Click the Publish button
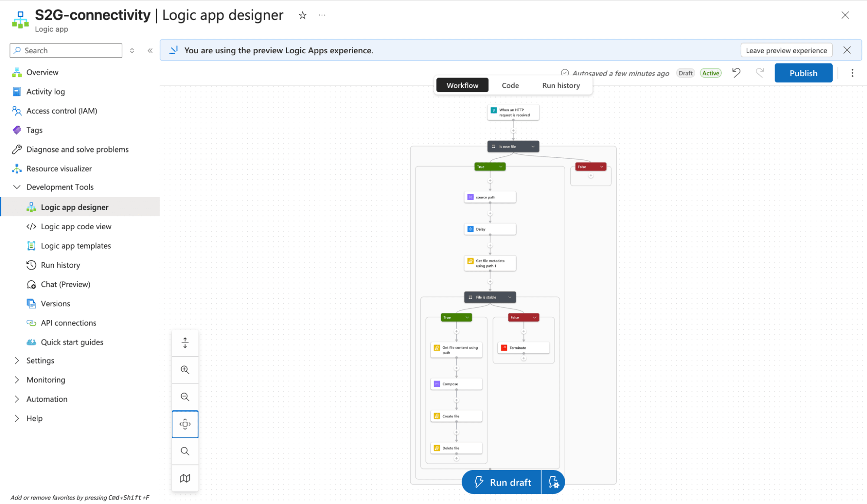 coord(803,73)
